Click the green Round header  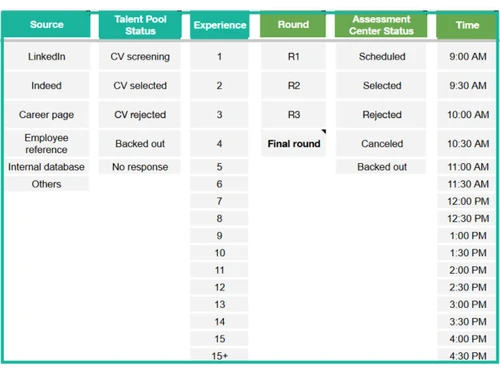(x=293, y=24)
